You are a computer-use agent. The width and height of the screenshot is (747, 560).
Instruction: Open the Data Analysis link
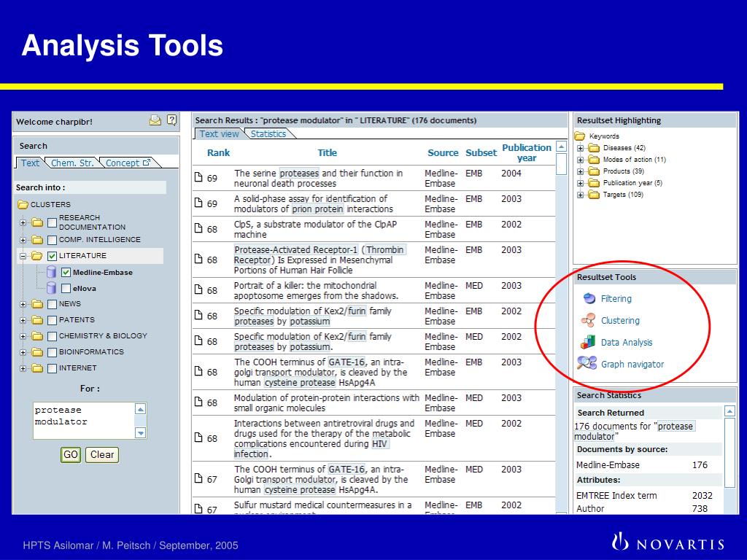point(627,343)
